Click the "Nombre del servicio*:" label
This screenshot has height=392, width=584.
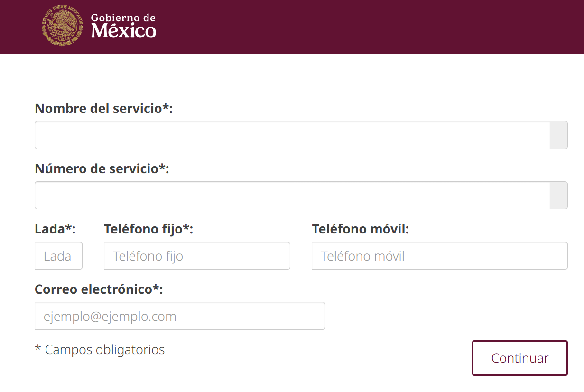104,109
